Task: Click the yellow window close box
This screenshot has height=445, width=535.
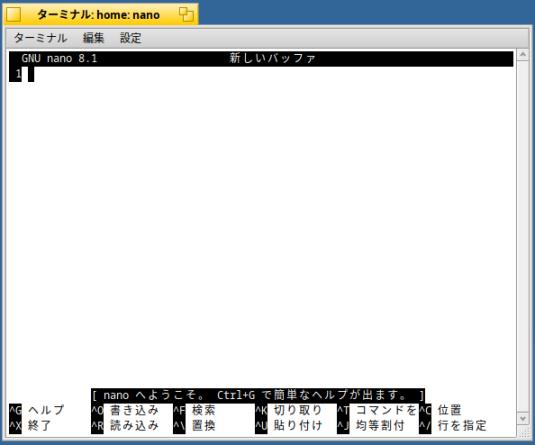Action: (14, 15)
